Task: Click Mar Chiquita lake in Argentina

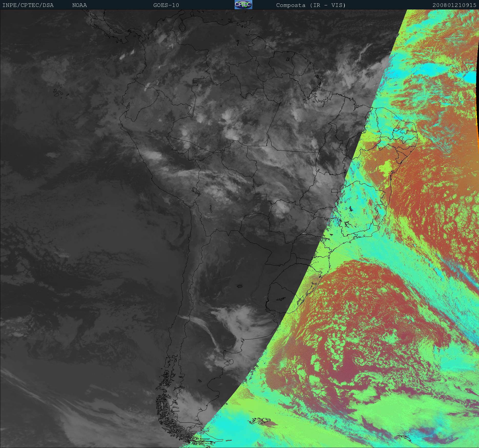Action: tap(239, 286)
